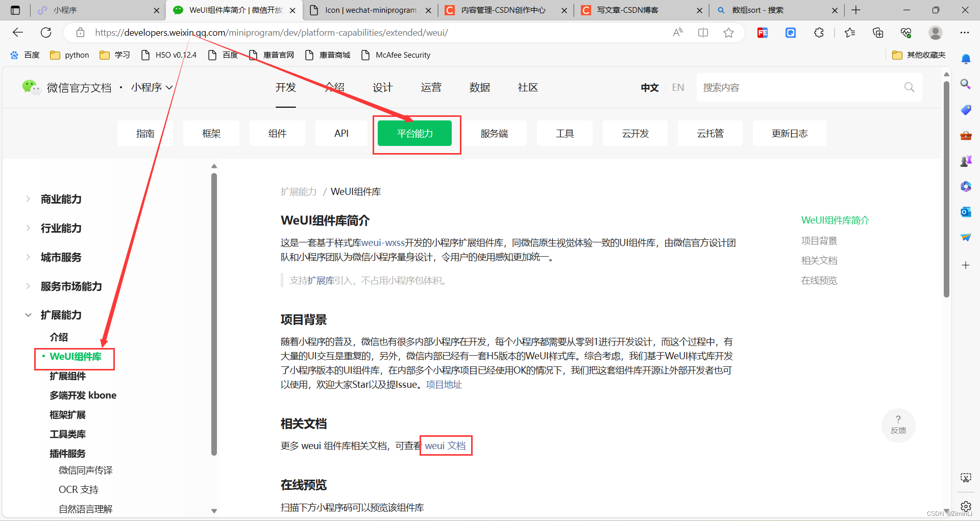980x521 pixels.
Task: Click the main page vertical scrollbar thumb
Action: pyautogui.click(x=946, y=189)
